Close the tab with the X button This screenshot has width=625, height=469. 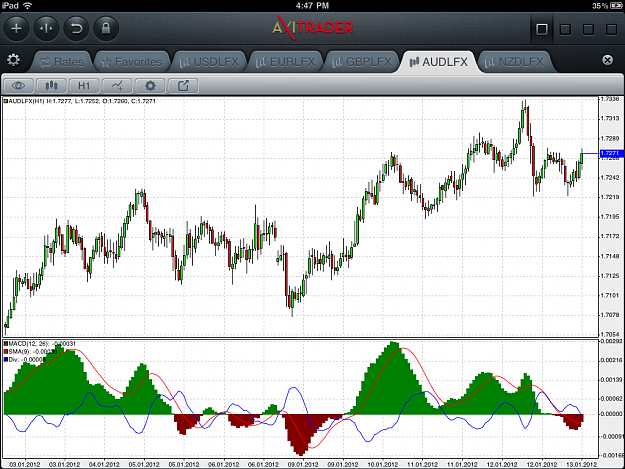607,60
